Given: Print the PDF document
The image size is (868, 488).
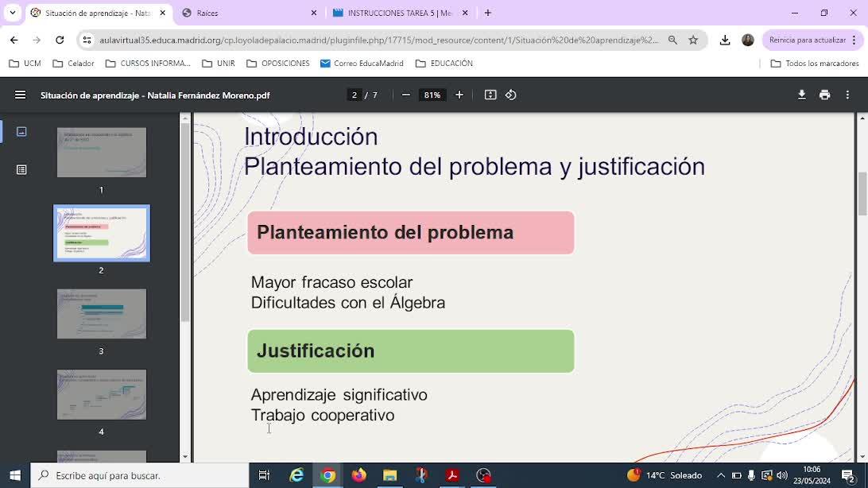Looking at the screenshot, I should (x=825, y=95).
